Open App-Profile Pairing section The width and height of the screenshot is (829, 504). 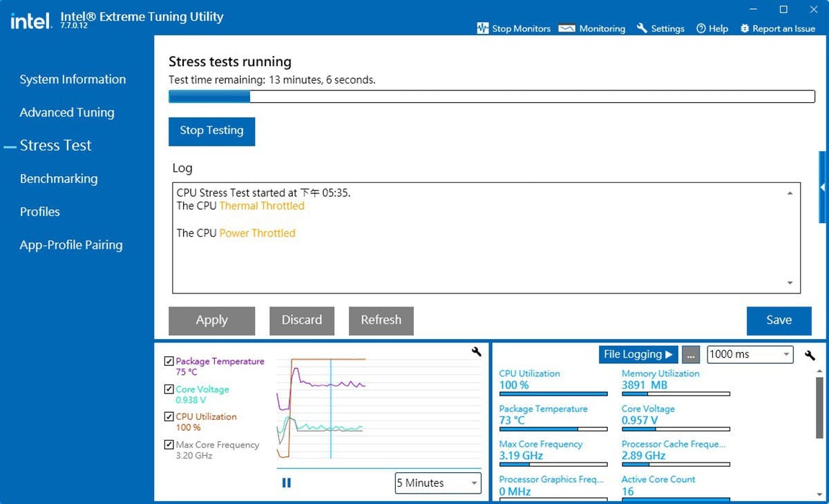click(71, 245)
